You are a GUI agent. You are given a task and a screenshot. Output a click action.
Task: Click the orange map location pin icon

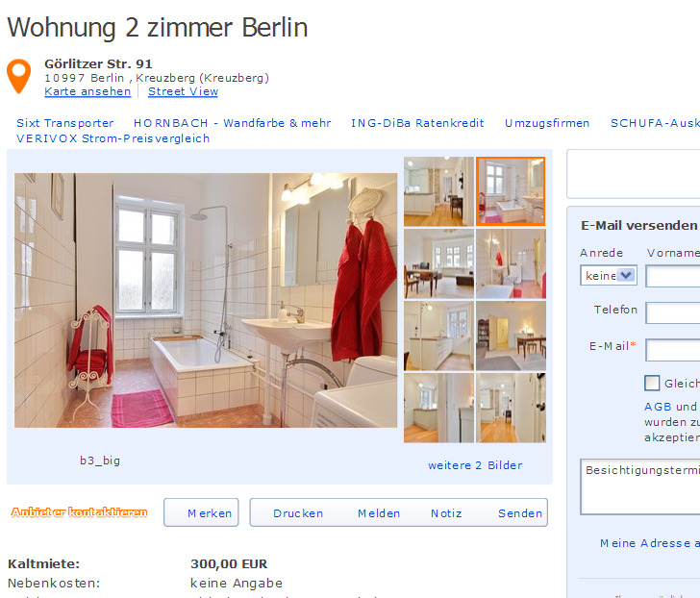point(19,76)
